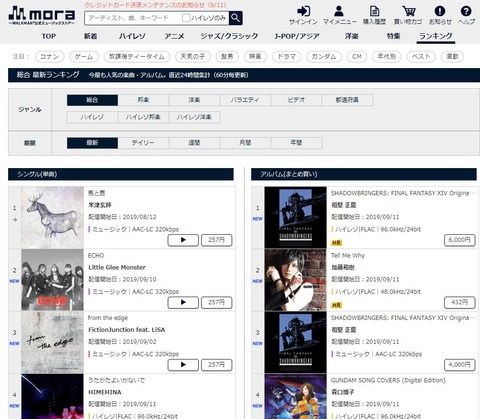Play the preview of 馬と鹿

pyautogui.click(x=183, y=240)
